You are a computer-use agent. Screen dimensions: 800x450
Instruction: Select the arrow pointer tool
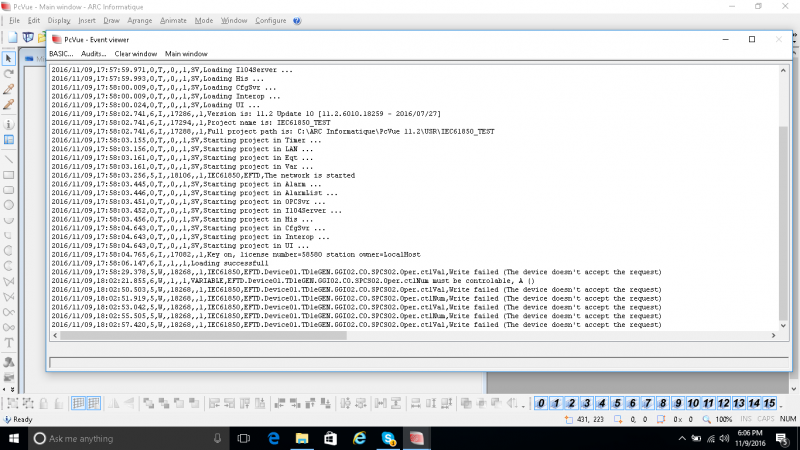[x=9, y=59]
